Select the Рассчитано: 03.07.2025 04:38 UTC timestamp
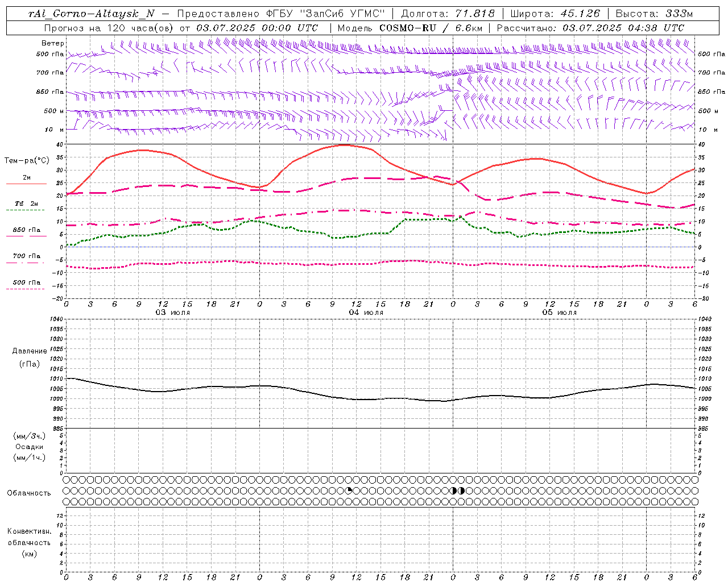The height and width of the screenshot is (582, 728). [590, 28]
